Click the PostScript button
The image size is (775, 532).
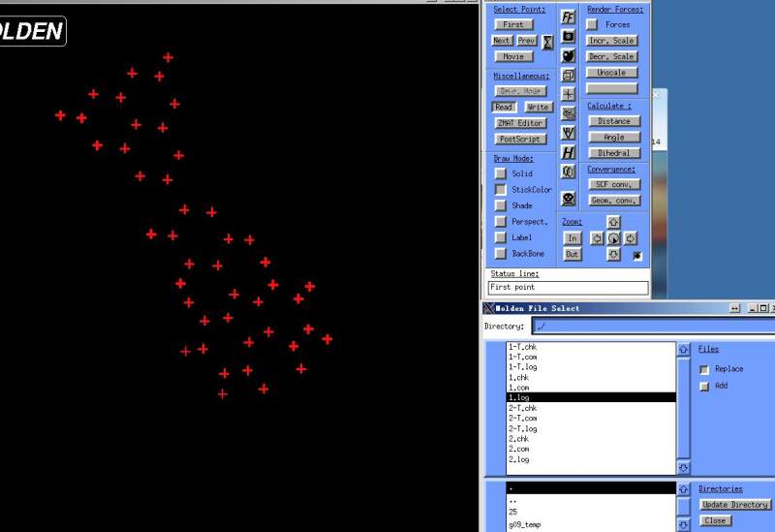520,139
